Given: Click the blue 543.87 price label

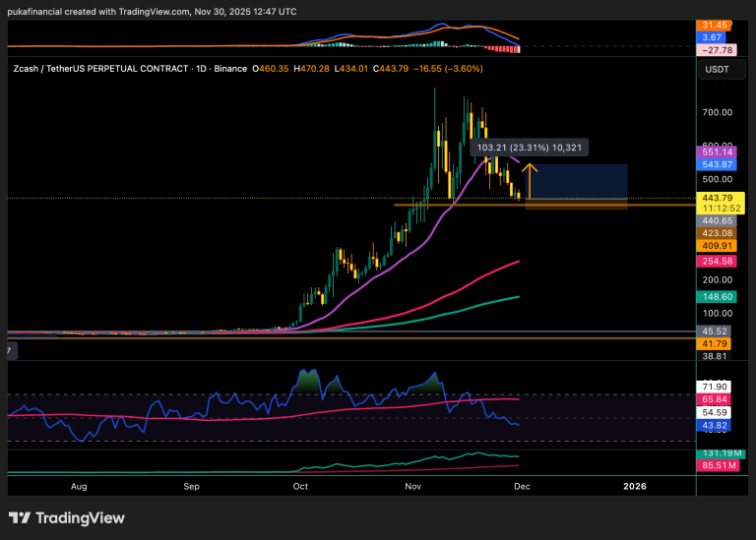Looking at the screenshot, I should coord(717,164).
